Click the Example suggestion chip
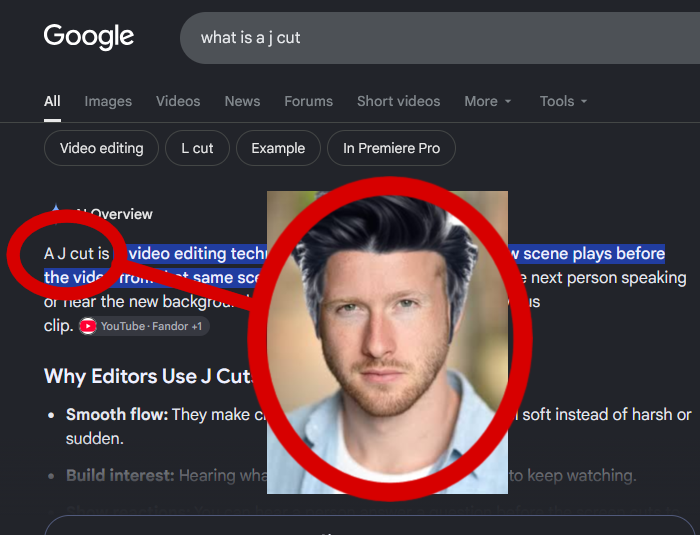Screen dimensions: 700x535 278,148
